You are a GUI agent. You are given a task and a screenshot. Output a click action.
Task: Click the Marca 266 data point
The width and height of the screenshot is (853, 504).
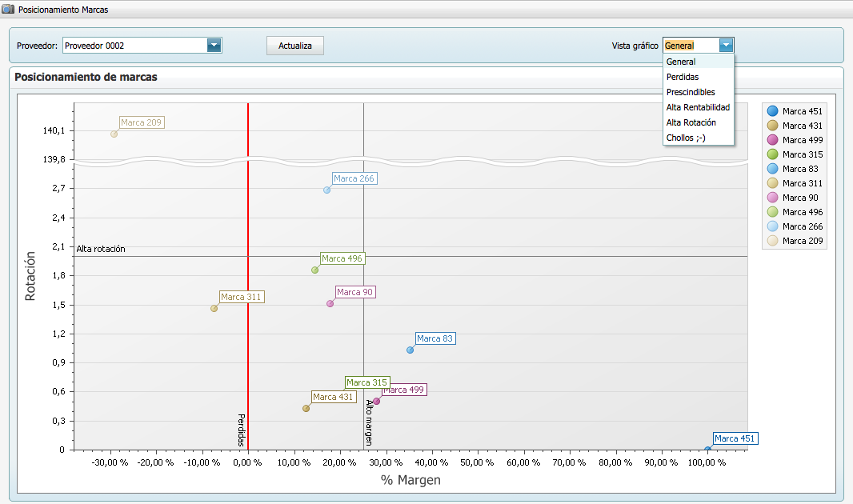pyautogui.click(x=326, y=190)
